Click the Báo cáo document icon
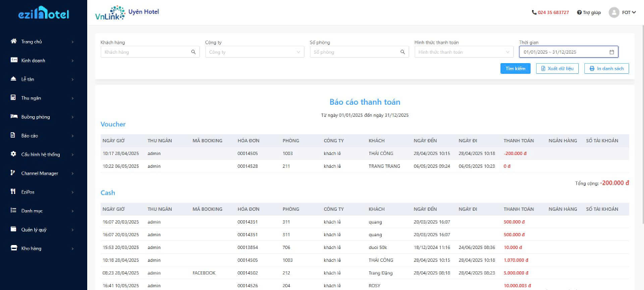Viewport: 644px width, 290px height. (x=13, y=135)
